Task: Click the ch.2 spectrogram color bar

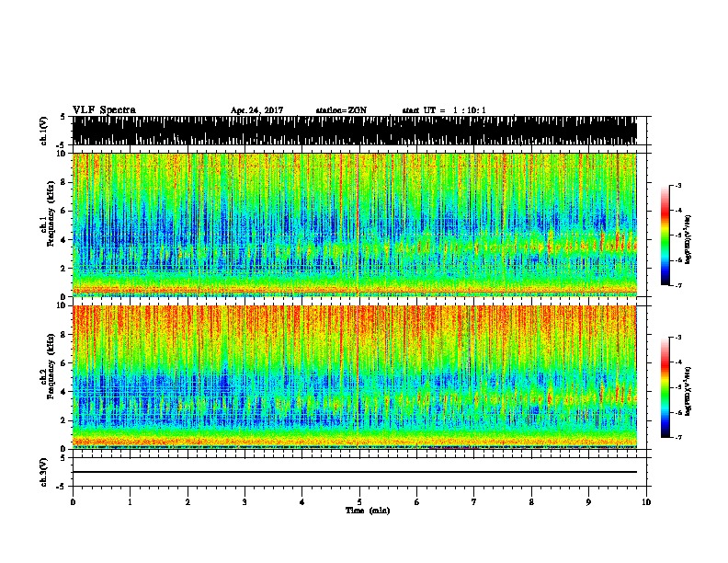Action: pyautogui.click(x=665, y=387)
